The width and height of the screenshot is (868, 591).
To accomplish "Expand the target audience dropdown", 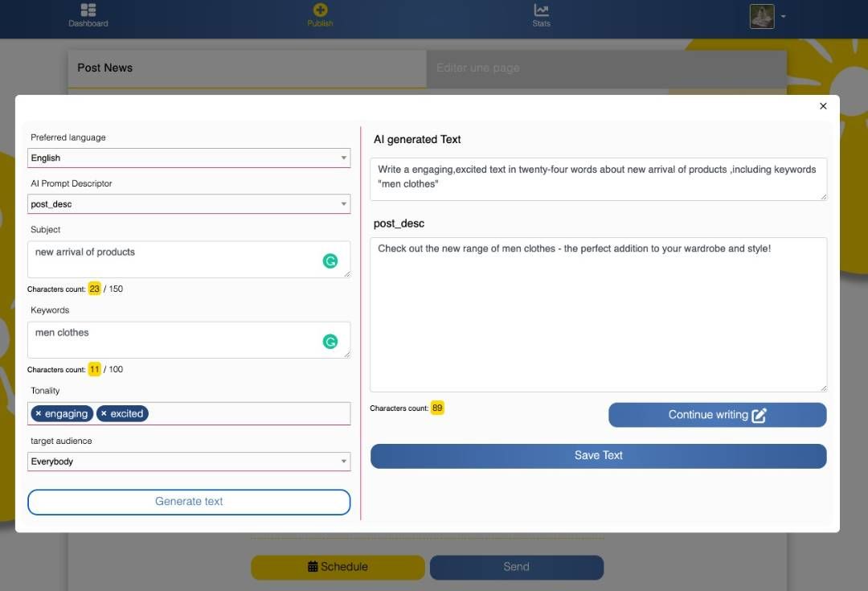I will pyautogui.click(x=189, y=462).
